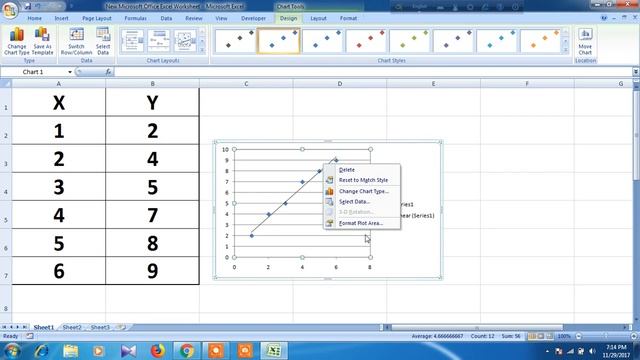
Task: Open the Name Box dropdown
Action: [70, 72]
